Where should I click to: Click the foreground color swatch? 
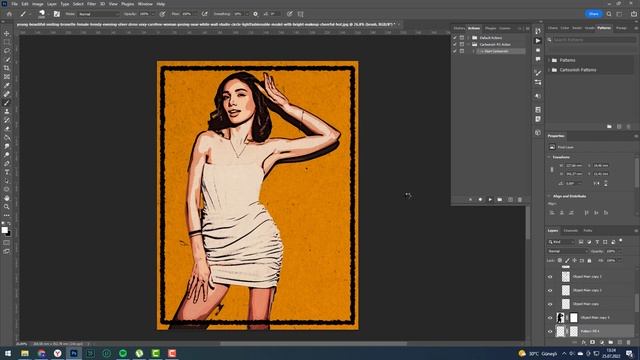tap(4, 230)
